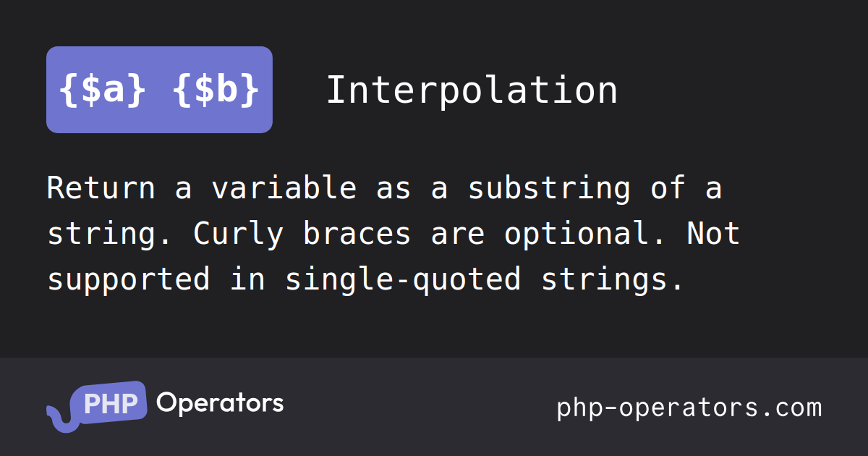The height and width of the screenshot is (456, 868).
Task: Open the php-operators.com link
Action: pyautogui.click(x=689, y=408)
